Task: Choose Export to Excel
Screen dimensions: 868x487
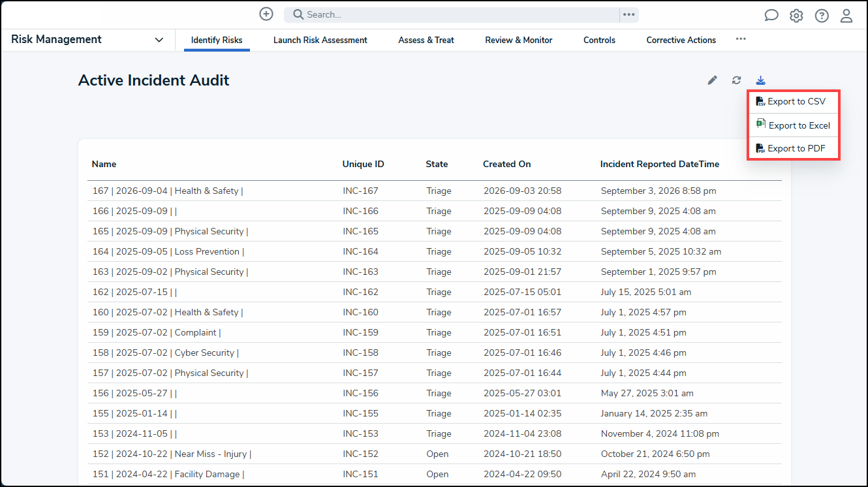Action: click(793, 125)
